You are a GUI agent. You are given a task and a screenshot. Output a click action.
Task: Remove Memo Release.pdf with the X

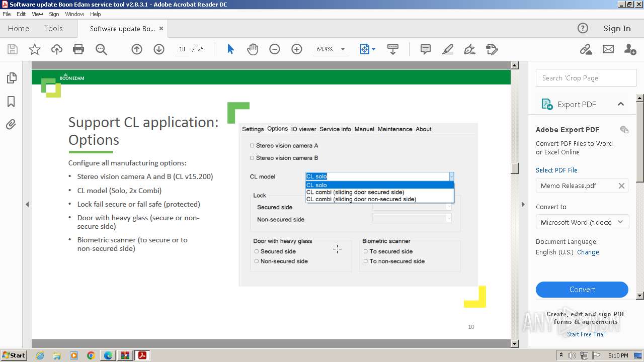pyautogui.click(x=621, y=186)
